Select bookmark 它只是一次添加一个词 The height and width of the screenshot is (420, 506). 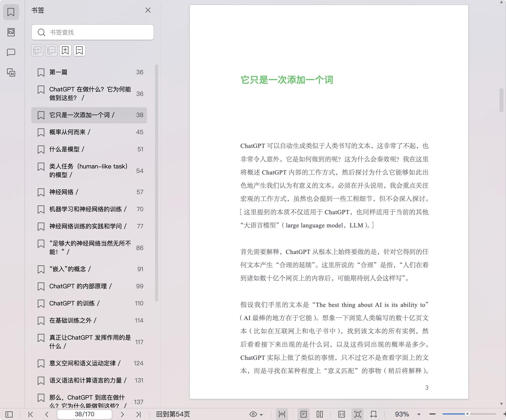[x=89, y=115]
